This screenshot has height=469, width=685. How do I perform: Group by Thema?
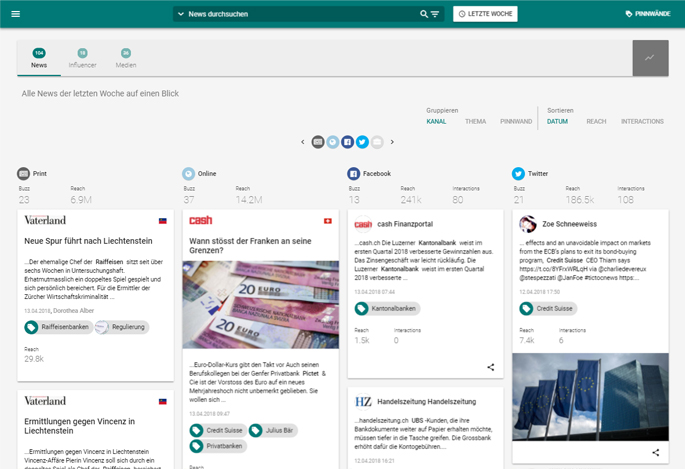click(x=475, y=121)
